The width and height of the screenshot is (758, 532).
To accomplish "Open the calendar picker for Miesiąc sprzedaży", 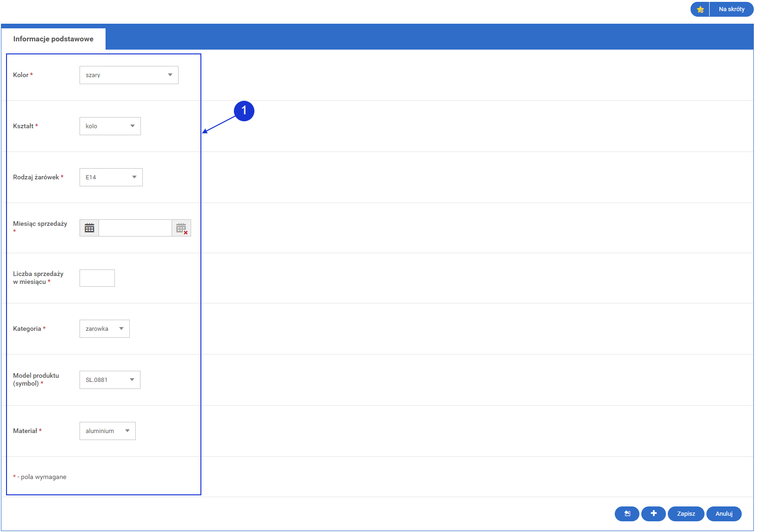I will [89, 228].
